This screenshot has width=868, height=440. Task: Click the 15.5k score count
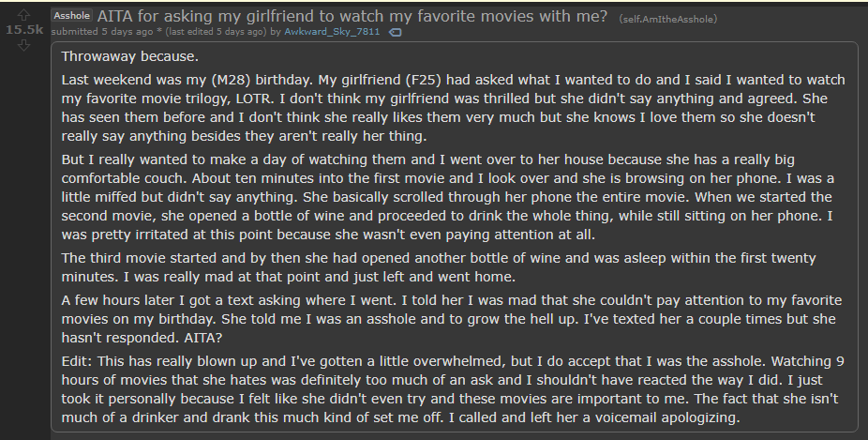pos(23,30)
